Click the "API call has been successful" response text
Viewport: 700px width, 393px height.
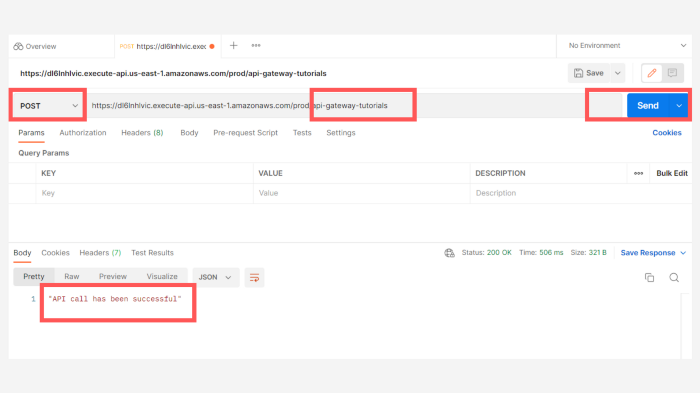tap(115, 299)
